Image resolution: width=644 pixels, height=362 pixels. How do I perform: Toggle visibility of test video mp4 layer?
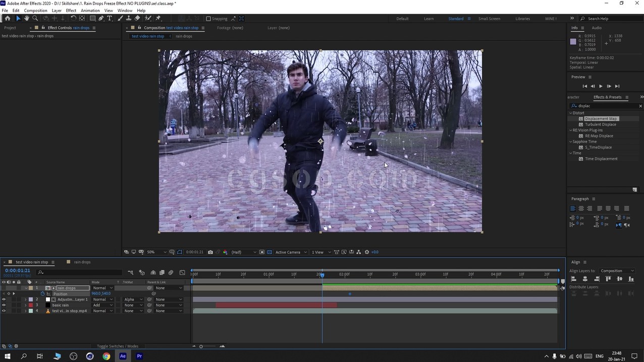pos(4,311)
